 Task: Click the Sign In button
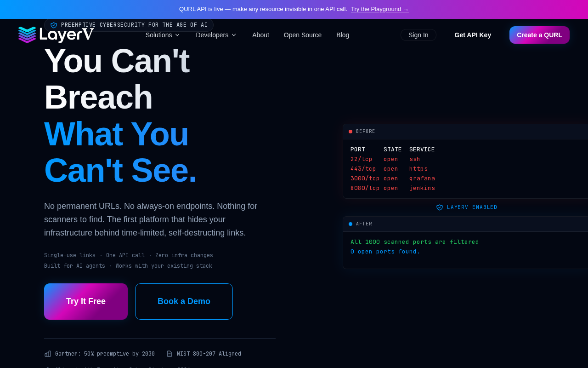click(418, 35)
